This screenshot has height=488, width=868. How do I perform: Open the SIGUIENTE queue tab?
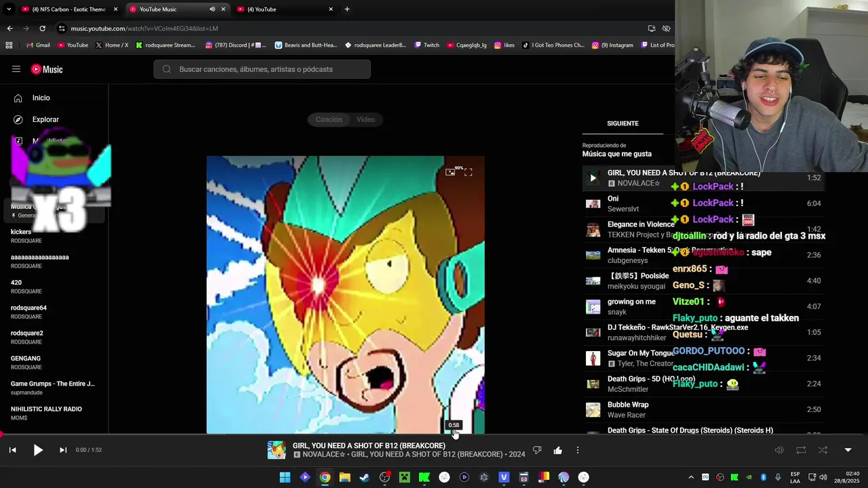tap(623, 123)
